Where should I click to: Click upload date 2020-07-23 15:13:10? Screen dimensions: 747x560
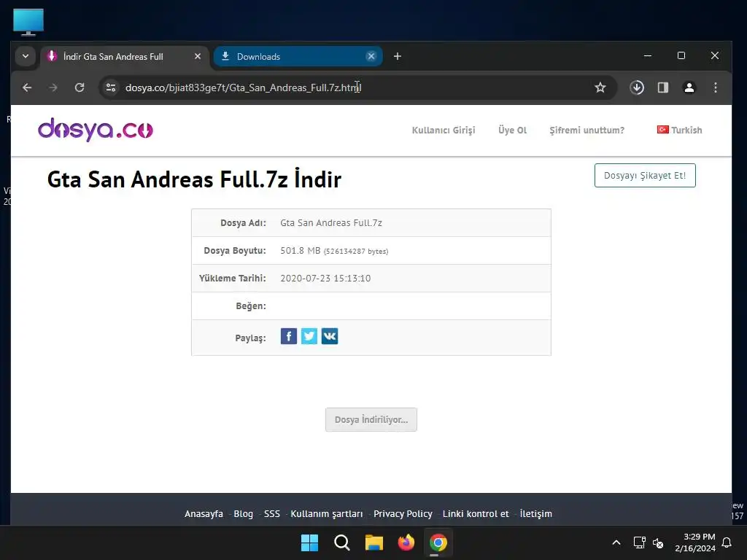pyautogui.click(x=325, y=278)
